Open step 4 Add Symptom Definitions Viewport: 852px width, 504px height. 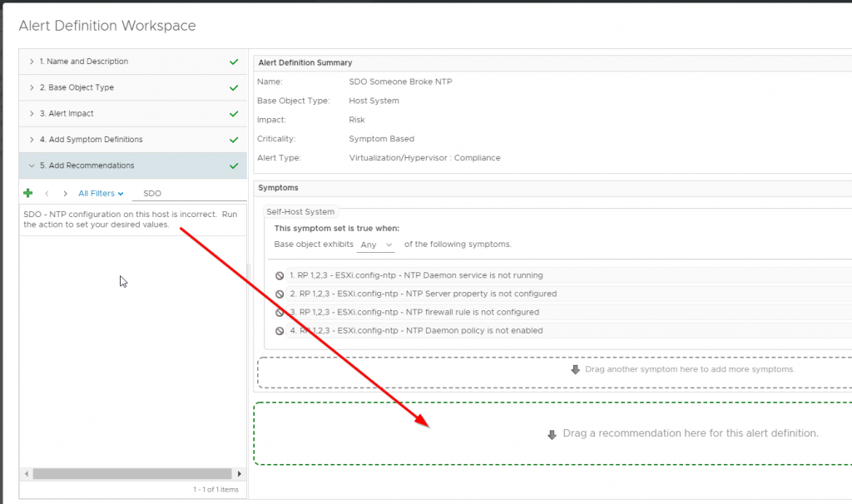(x=96, y=140)
